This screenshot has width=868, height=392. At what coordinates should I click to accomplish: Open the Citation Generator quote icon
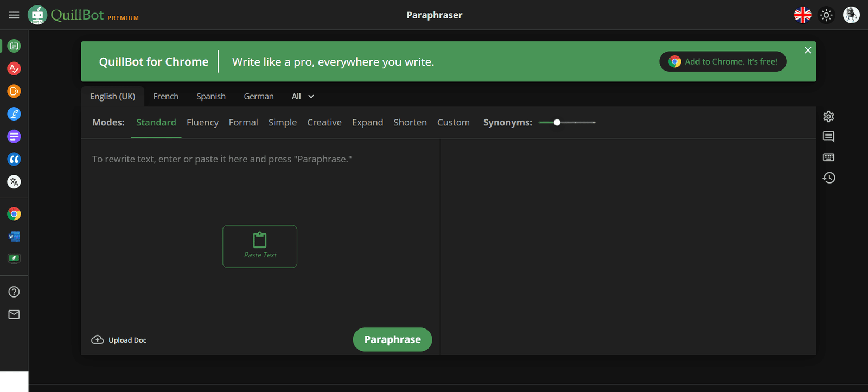click(x=14, y=159)
